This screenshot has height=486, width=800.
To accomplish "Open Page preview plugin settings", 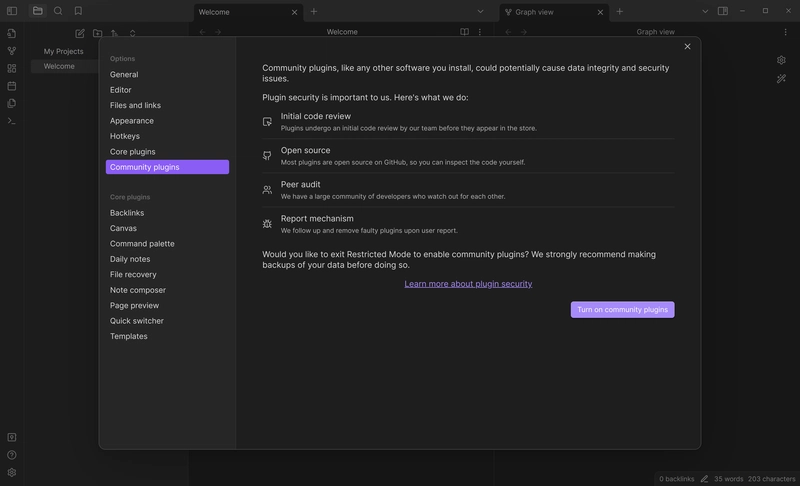I will point(167,305).
